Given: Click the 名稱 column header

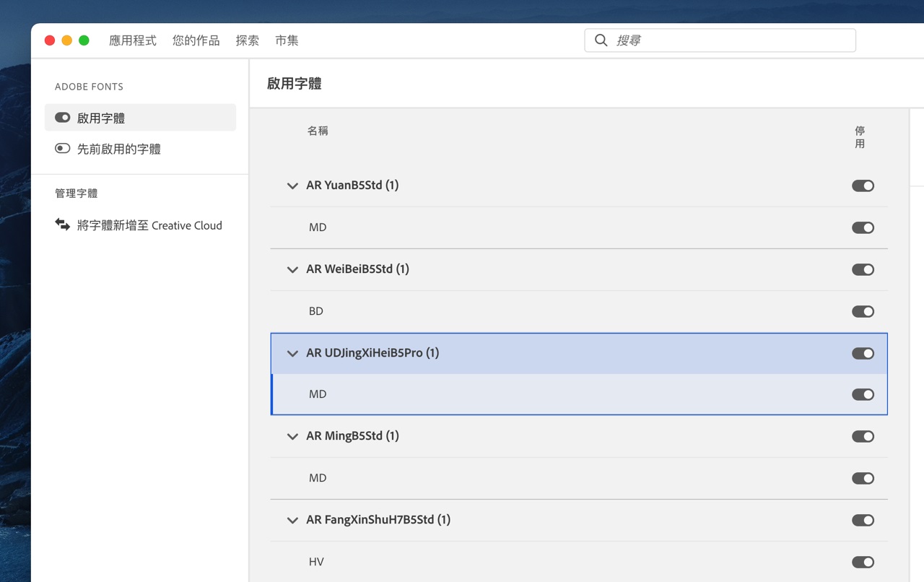Looking at the screenshot, I should [318, 131].
